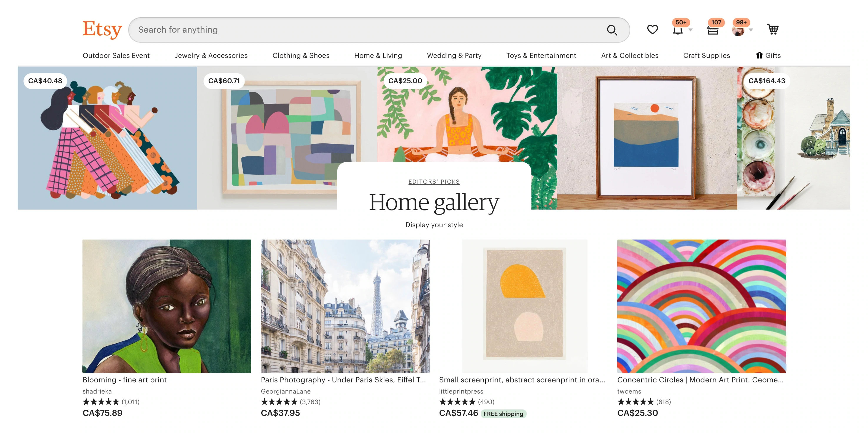Open the Eiffel Tower Paris photo thumbnail

345,306
